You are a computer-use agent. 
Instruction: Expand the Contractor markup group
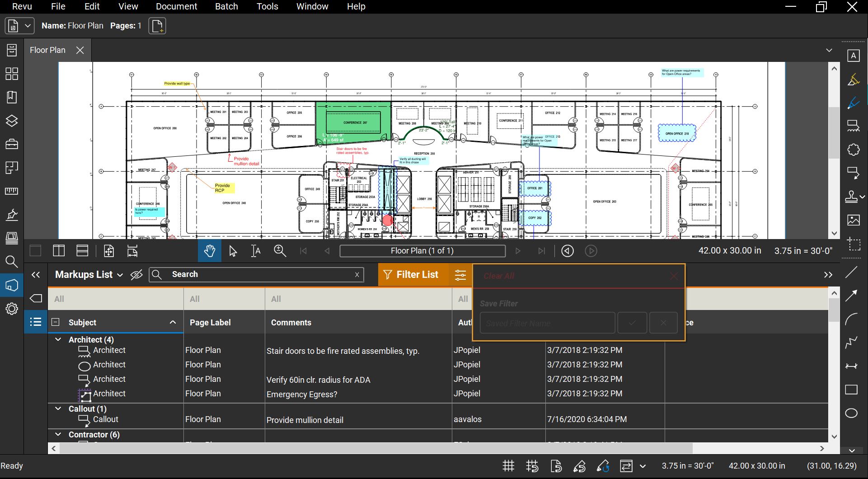tap(58, 434)
